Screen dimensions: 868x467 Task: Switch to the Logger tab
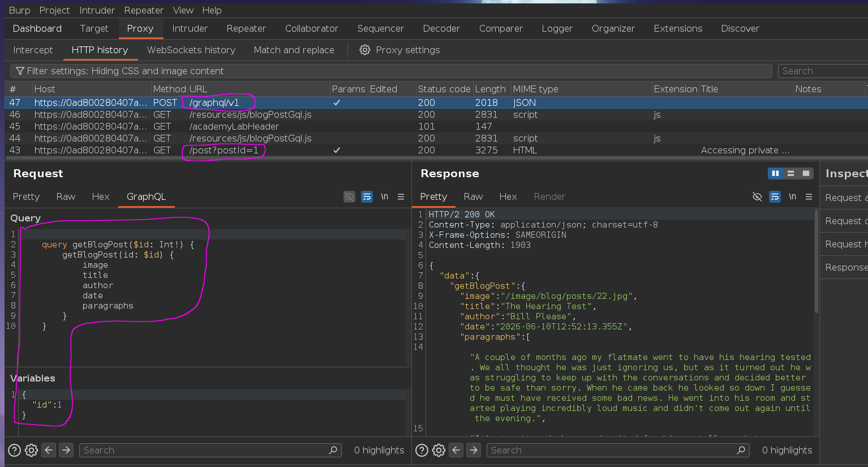click(557, 28)
